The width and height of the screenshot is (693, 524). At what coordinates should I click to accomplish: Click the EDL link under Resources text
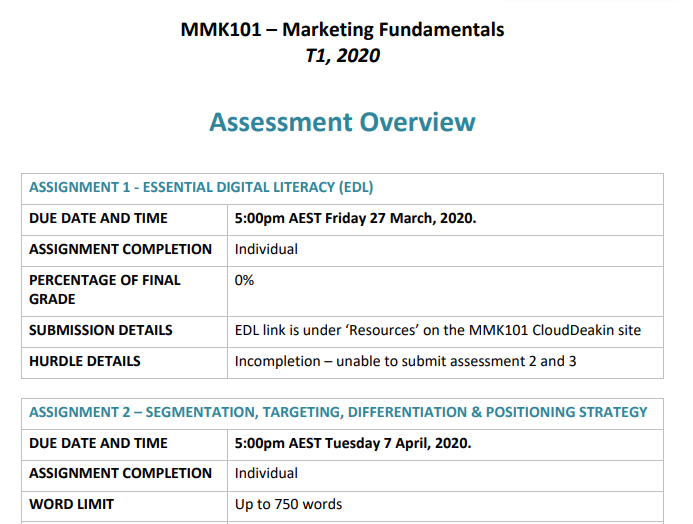click(x=438, y=330)
